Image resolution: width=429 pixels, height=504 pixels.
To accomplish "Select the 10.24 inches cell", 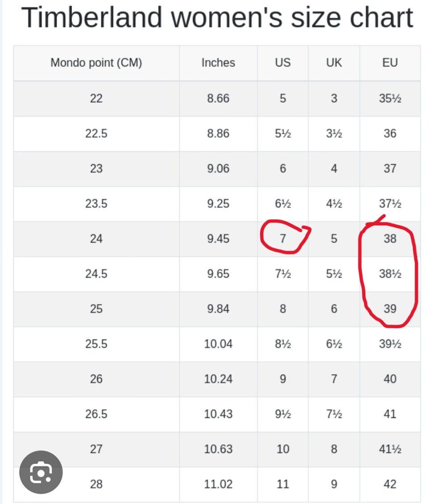I will 219,379.
